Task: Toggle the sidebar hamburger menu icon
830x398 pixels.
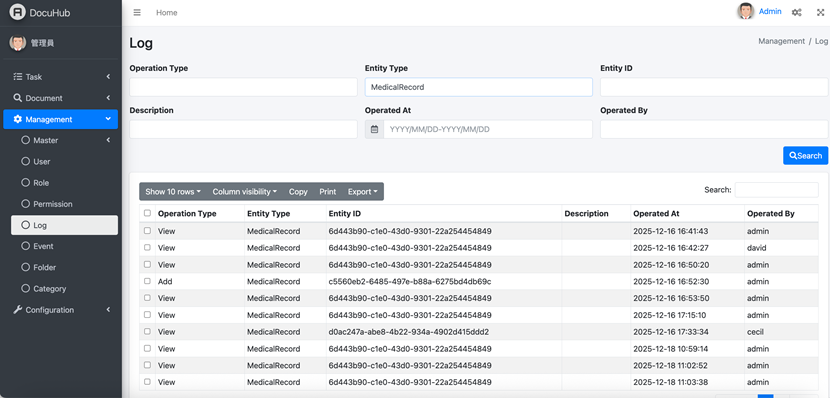Action: click(x=137, y=13)
